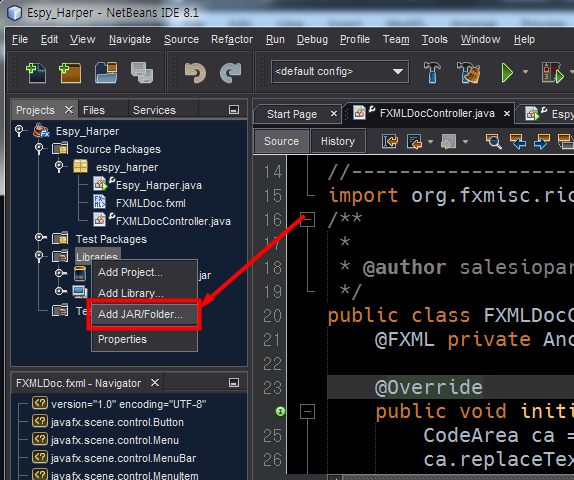Image resolution: width=574 pixels, height=480 pixels.
Task: Switch editor to History view
Action: point(338,141)
